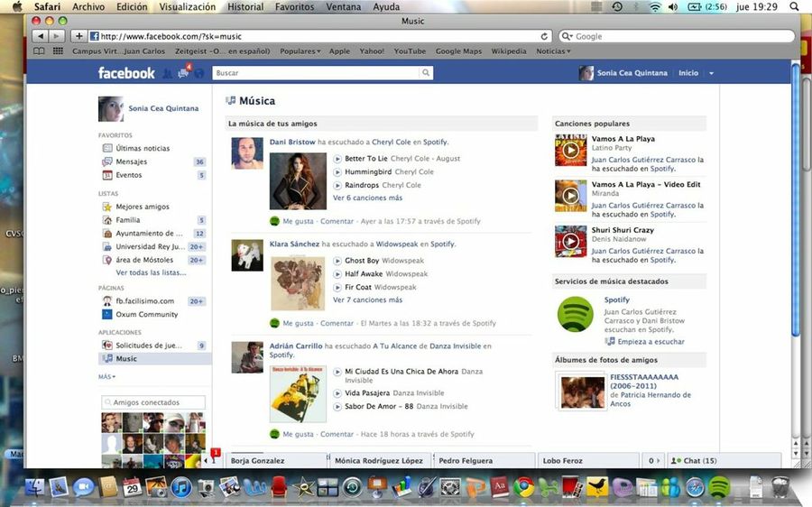This screenshot has height=507, width=812.
Task: Open the Historial menu
Action: coord(245,6)
